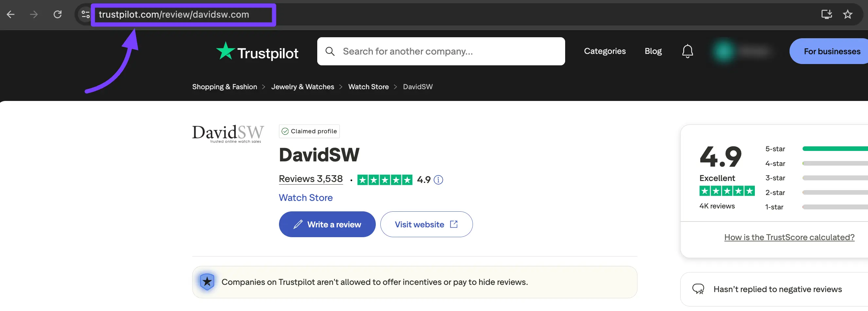
Task: Open the Reviews 3,538 link
Action: click(x=310, y=179)
